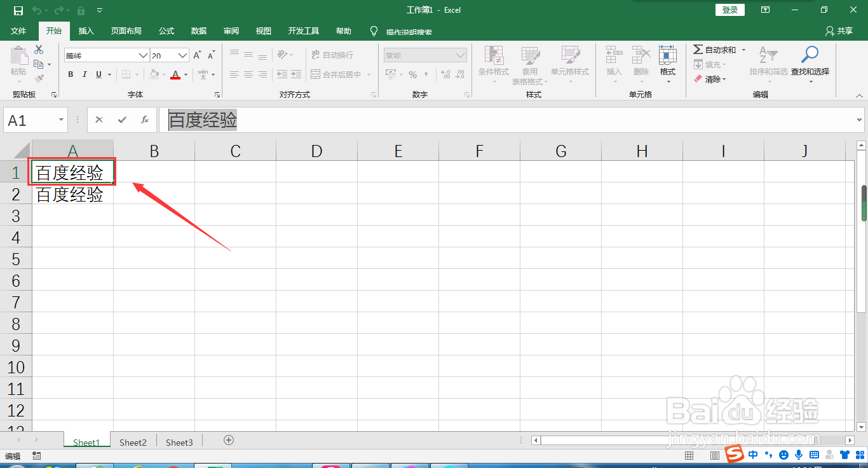Add a new sheet with the plus button
This screenshot has width=868, height=468.
pos(229,440)
